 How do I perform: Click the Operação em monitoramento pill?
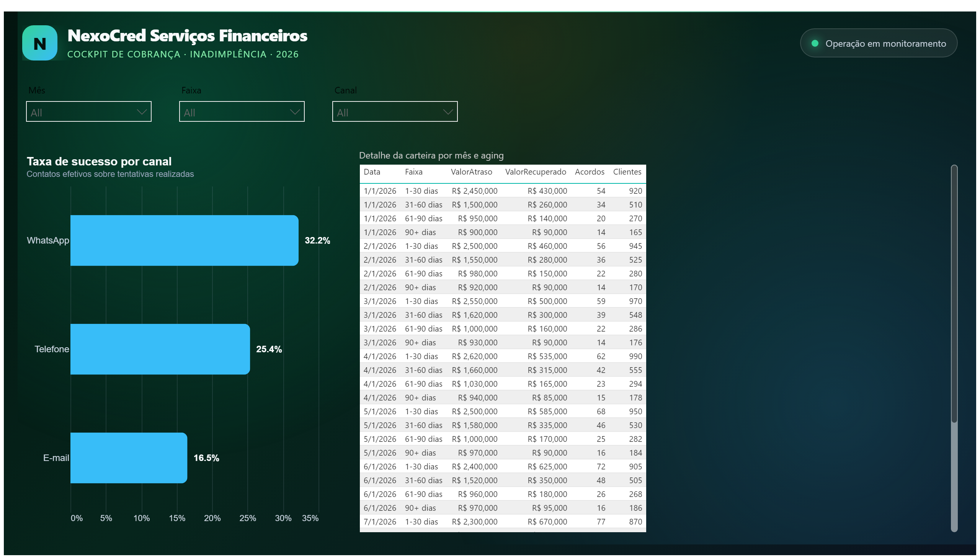(878, 43)
